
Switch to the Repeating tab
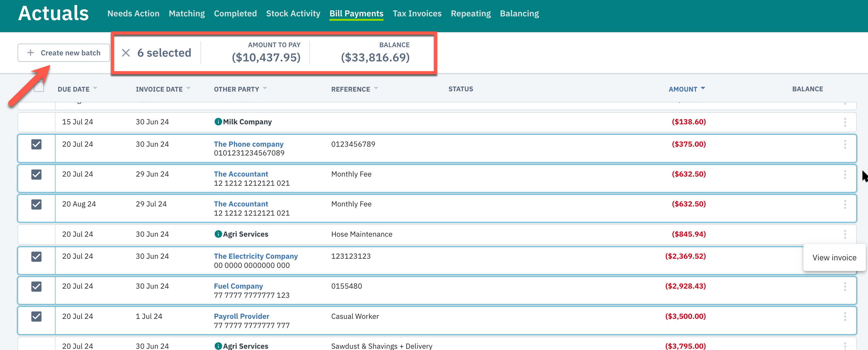point(471,14)
